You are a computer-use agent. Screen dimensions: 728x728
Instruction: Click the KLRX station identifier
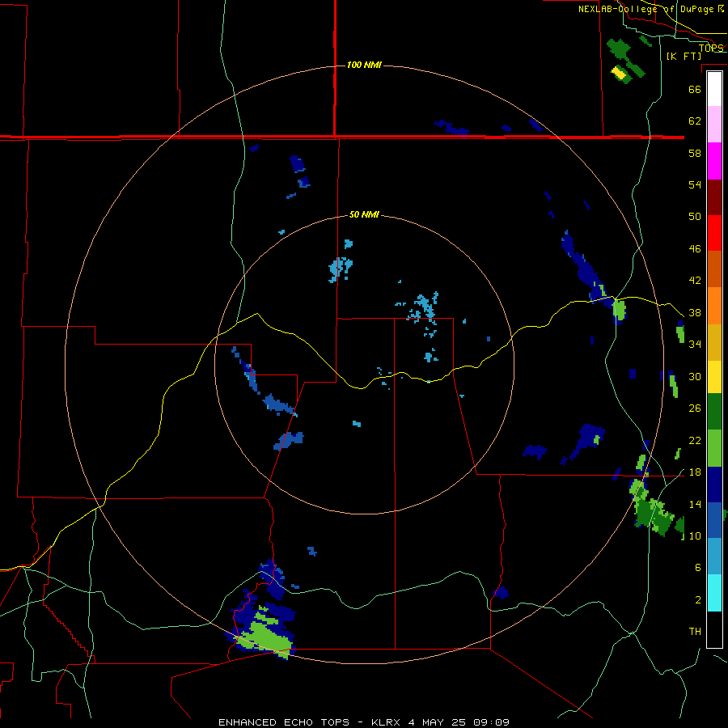(x=385, y=722)
